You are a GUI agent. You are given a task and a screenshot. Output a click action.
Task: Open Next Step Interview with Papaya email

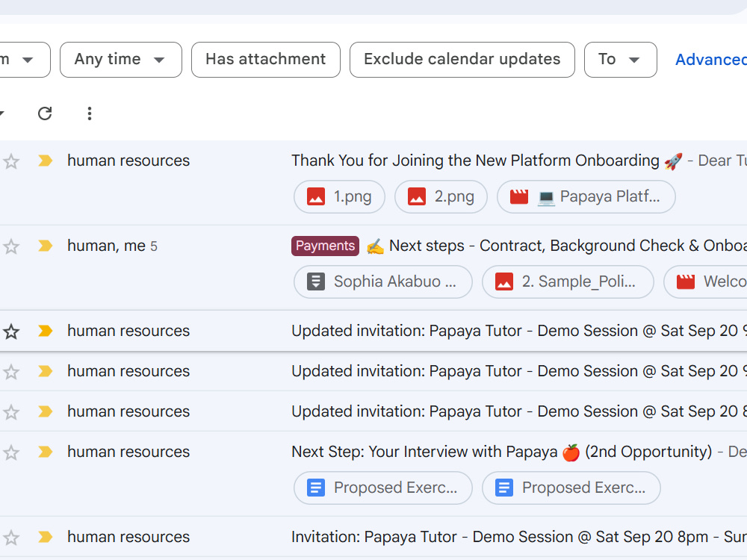(x=373, y=474)
